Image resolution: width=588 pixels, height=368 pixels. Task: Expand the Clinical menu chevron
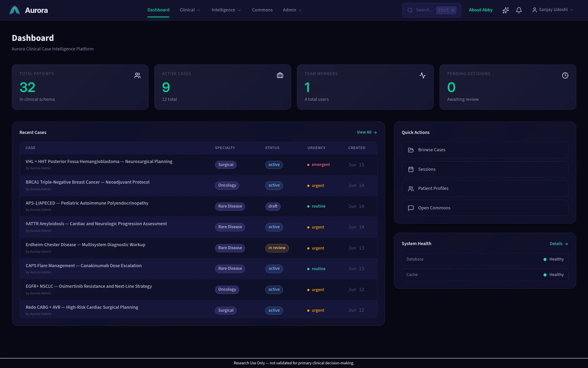tap(199, 10)
